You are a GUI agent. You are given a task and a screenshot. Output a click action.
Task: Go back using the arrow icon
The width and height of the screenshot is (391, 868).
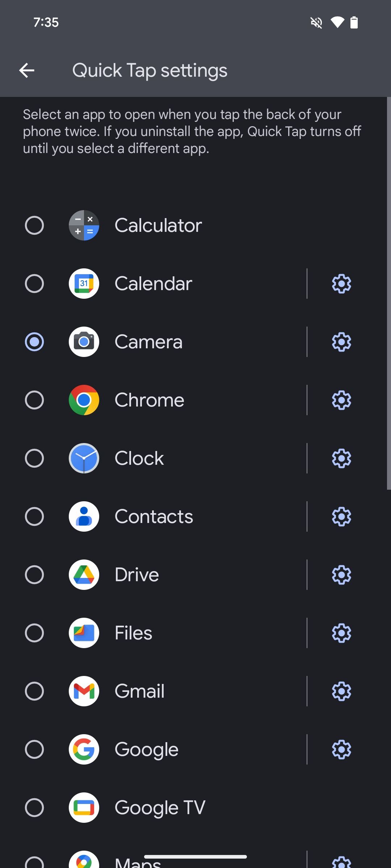(27, 70)
